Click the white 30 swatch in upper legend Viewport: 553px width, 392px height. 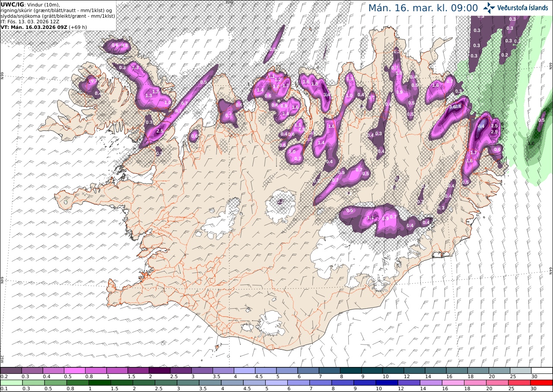tap(542, 370)
